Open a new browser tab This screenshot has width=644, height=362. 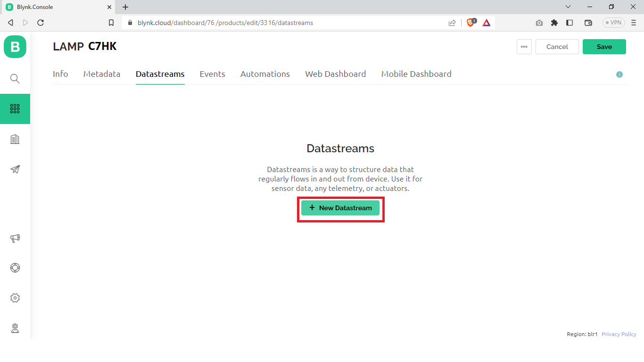pos(125,7)
